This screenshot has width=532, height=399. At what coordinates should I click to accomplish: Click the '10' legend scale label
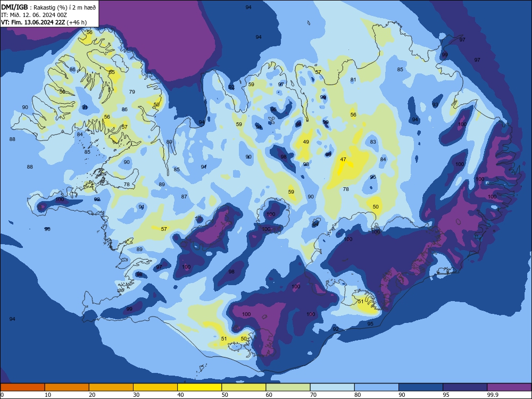48,395
